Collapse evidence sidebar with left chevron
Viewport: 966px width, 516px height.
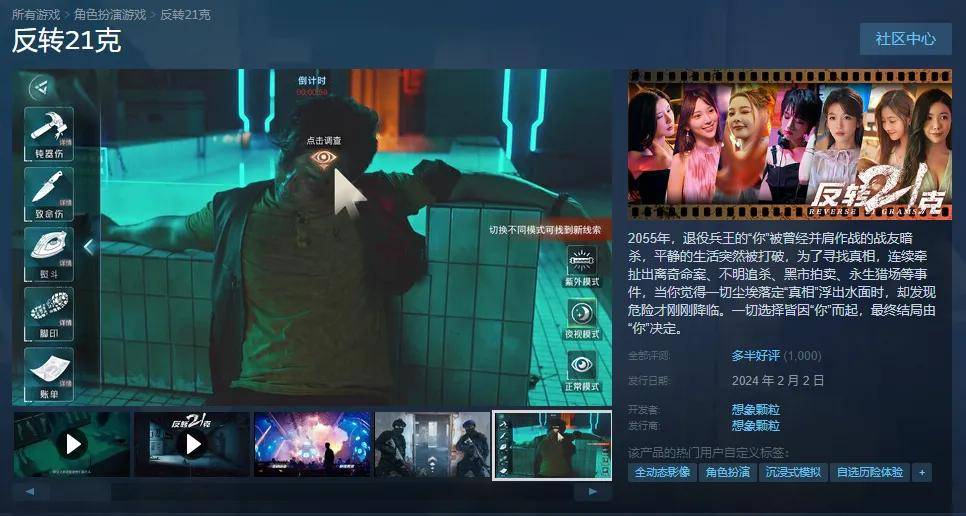(x=89, y=247)
